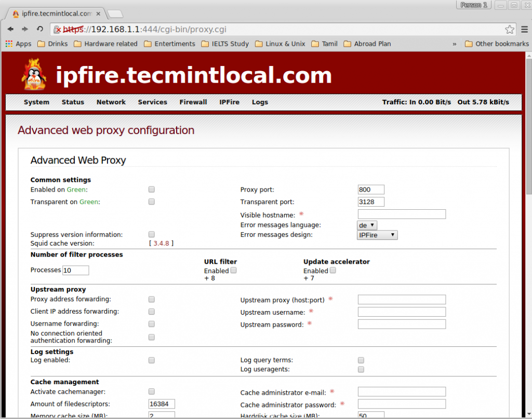Viewport: 532px width, 419px height.
Task: Open the Services menu
Action: click(x=152, y=102)
